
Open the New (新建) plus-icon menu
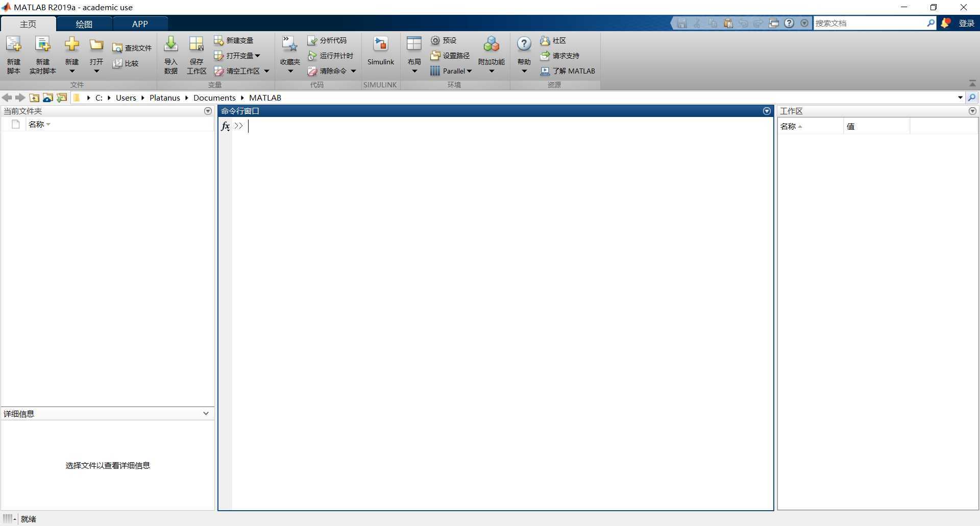(72, 44)
